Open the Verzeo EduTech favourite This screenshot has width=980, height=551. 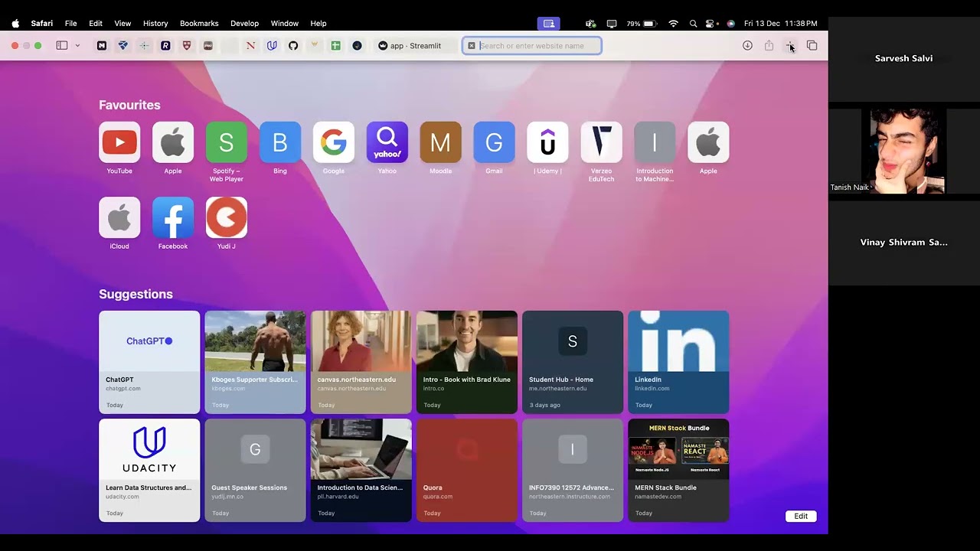(x=601, y=142)
